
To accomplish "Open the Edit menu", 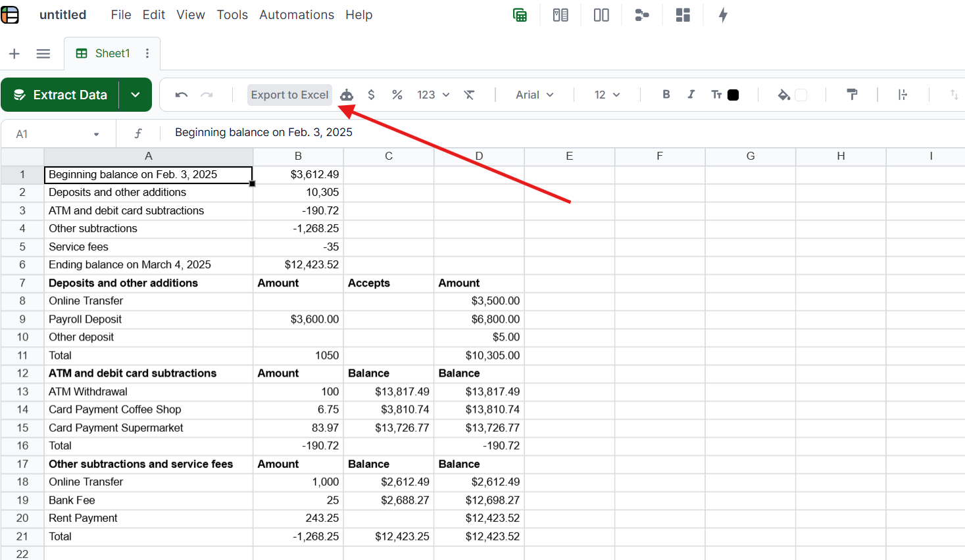I will 154,14.
